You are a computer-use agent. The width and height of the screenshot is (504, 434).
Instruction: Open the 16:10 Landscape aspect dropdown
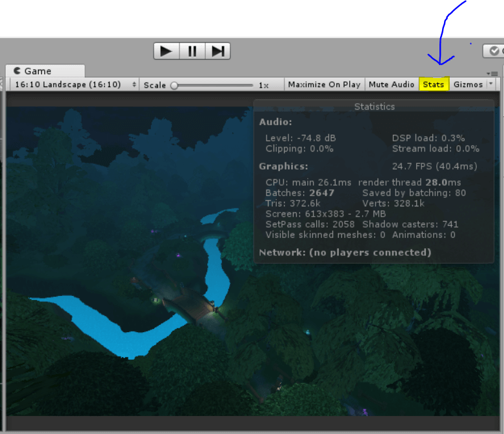tap(75, 84)
